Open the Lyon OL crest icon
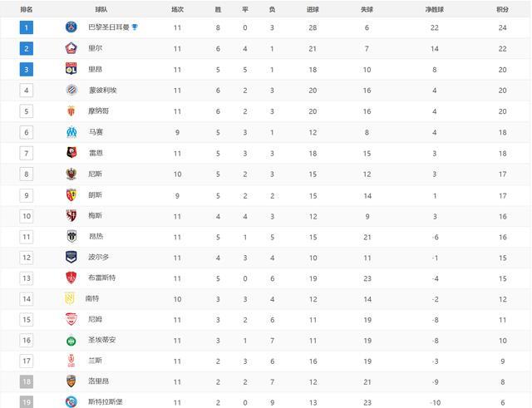 point(71,69)
